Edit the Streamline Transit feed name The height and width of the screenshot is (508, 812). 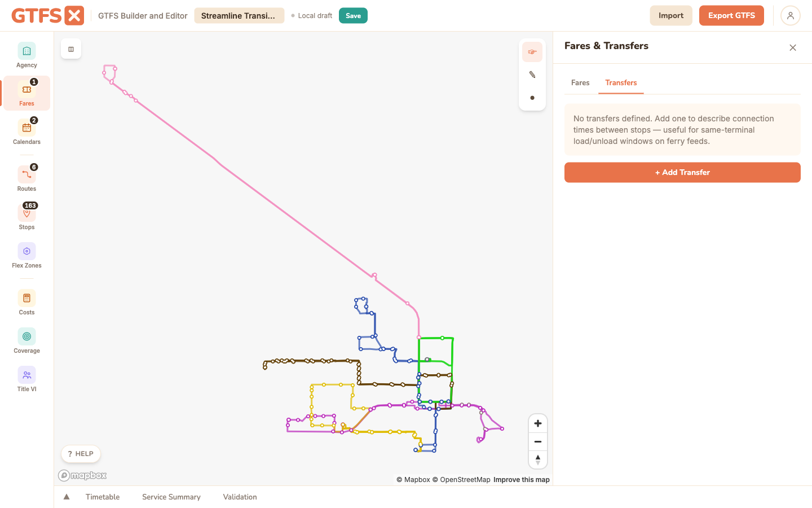[239, 16]
